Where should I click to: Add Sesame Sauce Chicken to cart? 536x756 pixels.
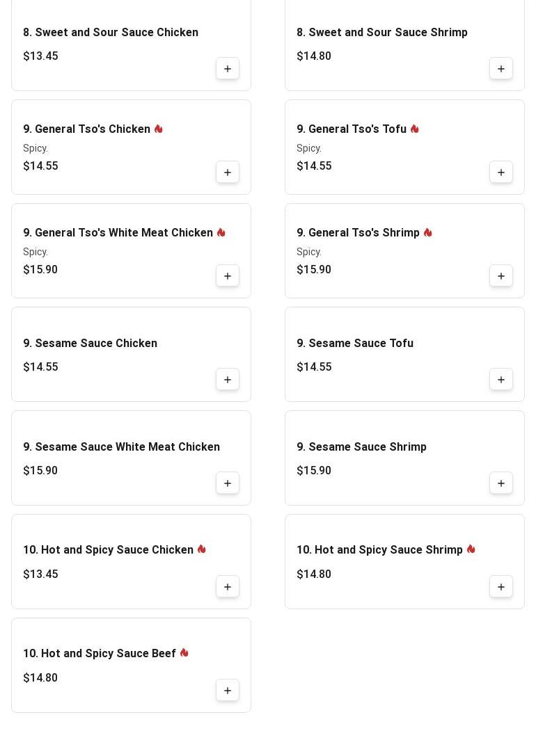tap(228, 380)
